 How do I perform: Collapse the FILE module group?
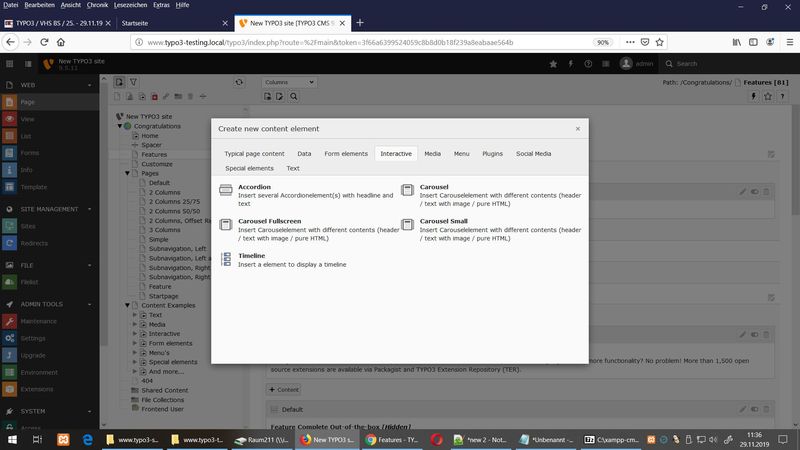tap(89, 265)
